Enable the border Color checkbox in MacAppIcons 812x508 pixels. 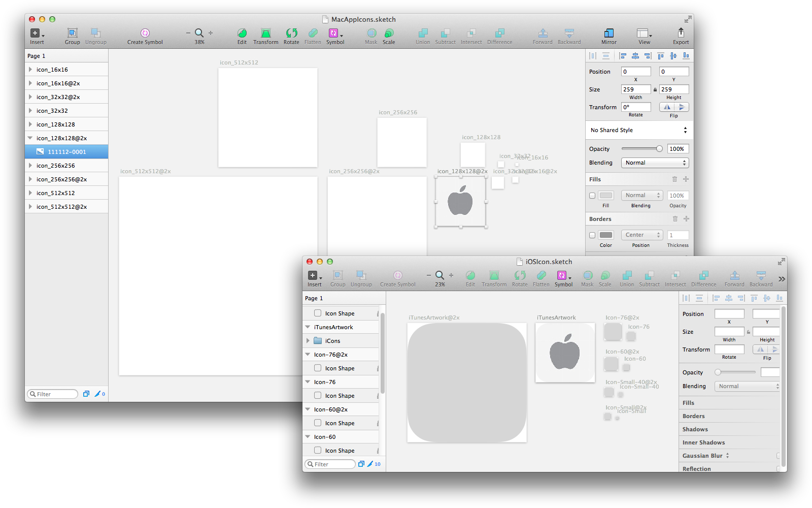[x=592, y=235]
